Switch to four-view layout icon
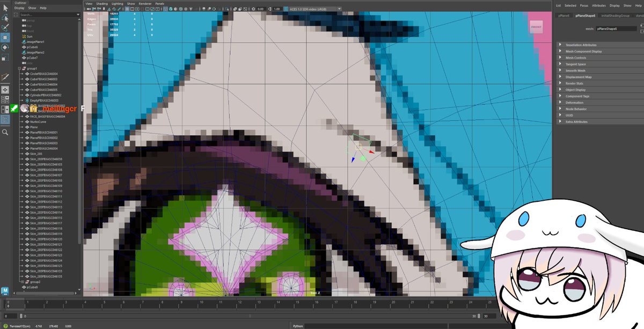Screen dimensions: 644x329 5,99
